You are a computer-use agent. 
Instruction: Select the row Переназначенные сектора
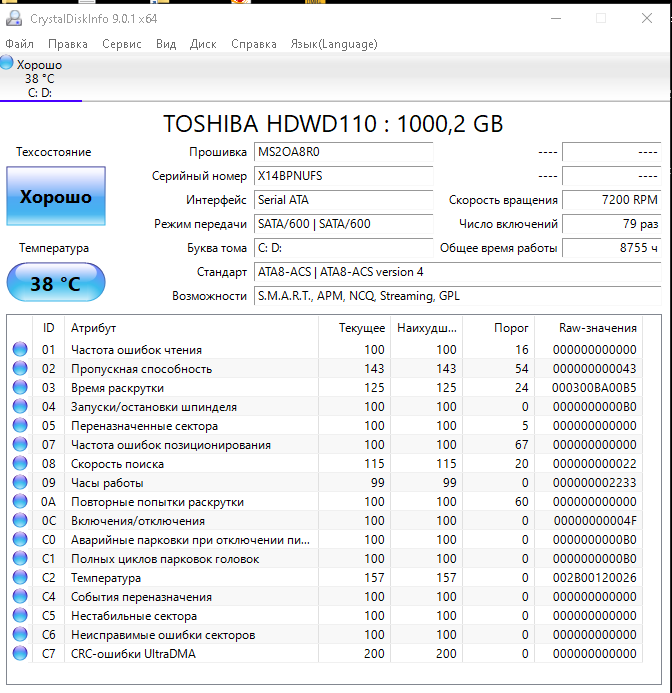click(325, 425)
